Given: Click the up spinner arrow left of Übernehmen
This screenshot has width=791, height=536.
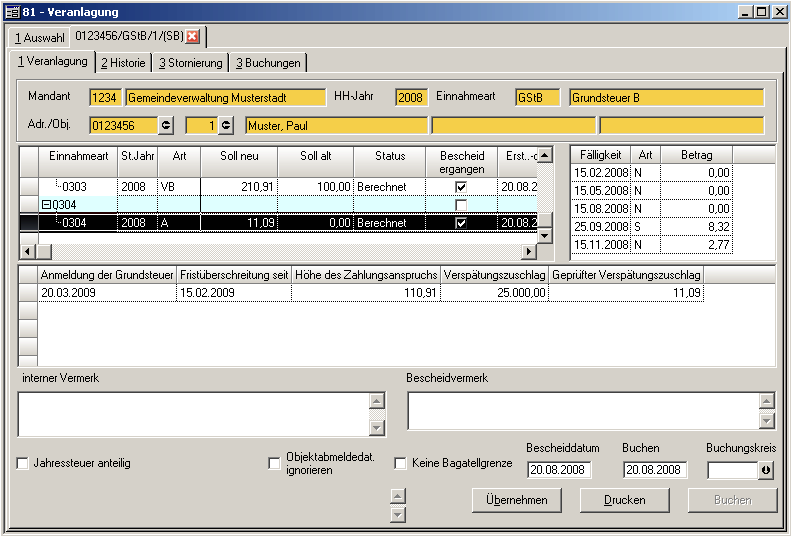Looking at the screenshot, I should [x=397, y=495].
